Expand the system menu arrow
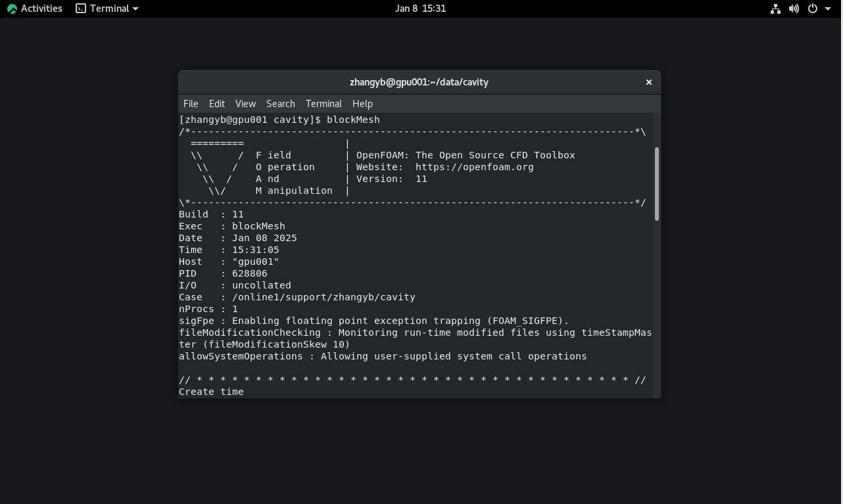 tap(828, 9)
